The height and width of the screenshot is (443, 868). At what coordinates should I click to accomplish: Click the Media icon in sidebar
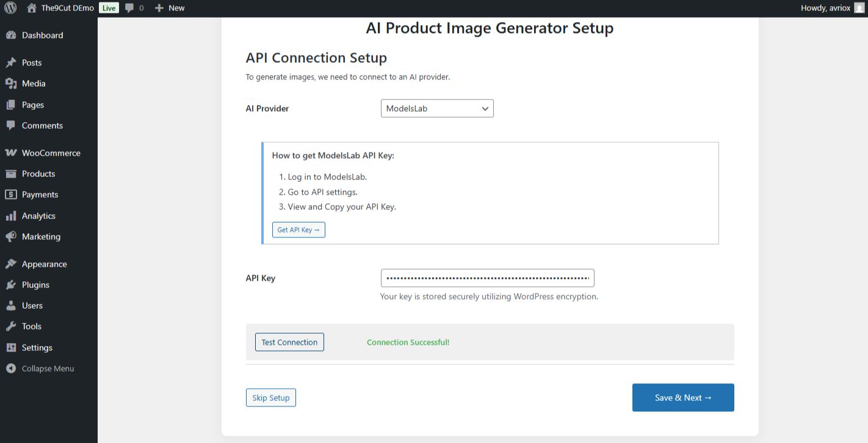pyautogui.click(x=10, y=84)
